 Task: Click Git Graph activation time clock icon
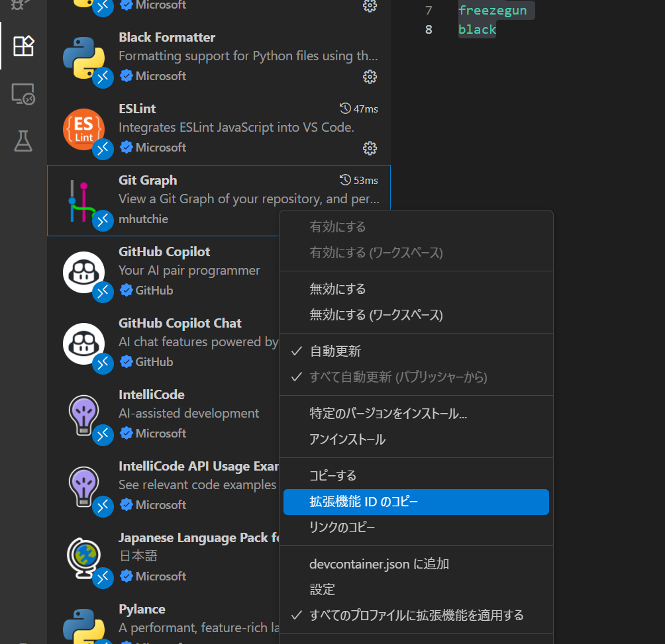(345, 180)
